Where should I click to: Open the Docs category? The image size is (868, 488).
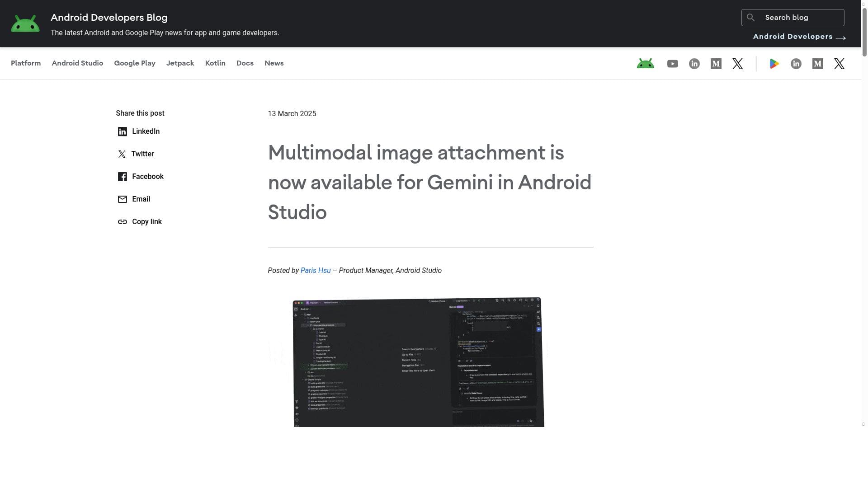[x=245, y=63]
